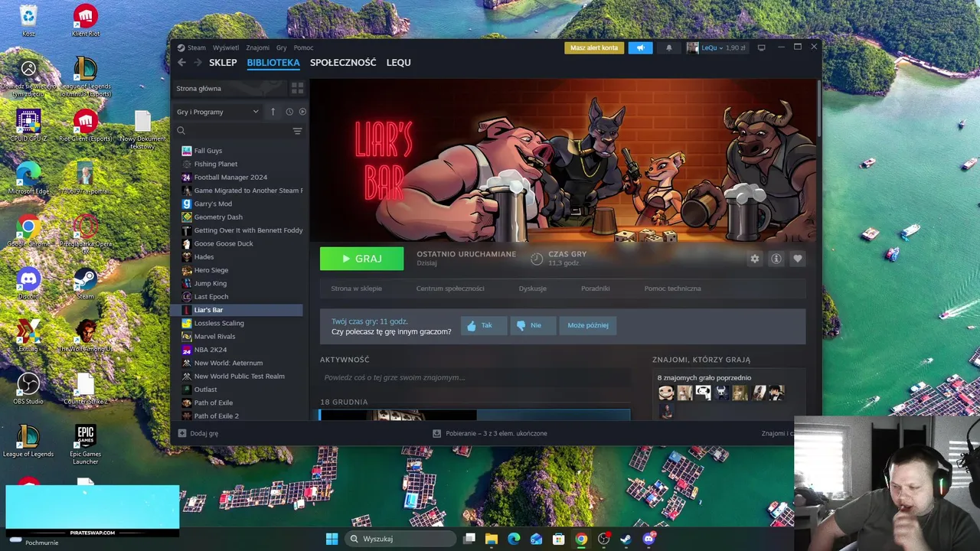The image size is (980, 551).
Task: Open Pomoc techniczna link
Action: pos(672,289)
